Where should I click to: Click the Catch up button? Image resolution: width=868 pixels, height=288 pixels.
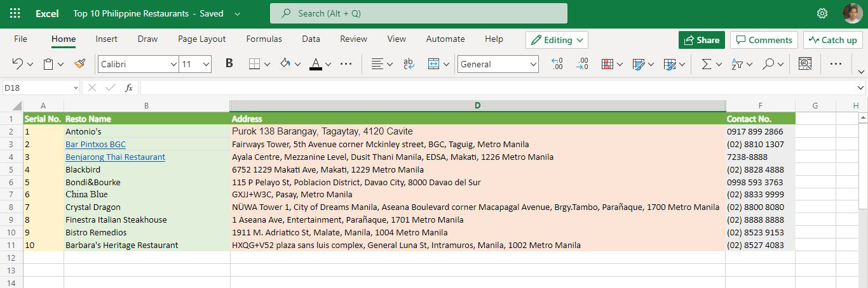pos(833,40)
